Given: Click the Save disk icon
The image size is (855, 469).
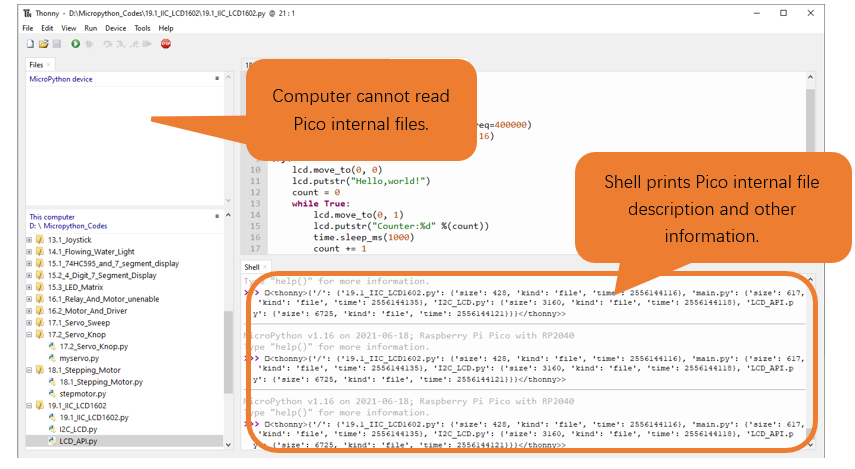Looking at the screenshot, I should point(57,44).
